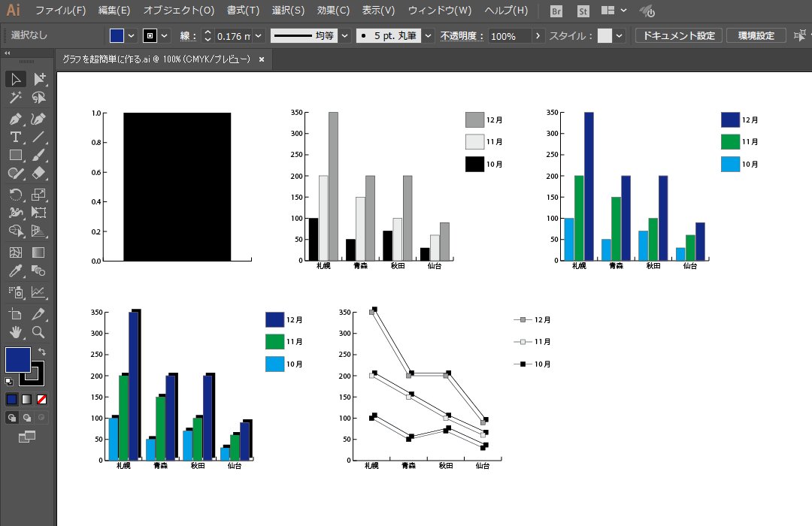
Task: Open Adobe Stock via St icon
Action: pos(583,11)
